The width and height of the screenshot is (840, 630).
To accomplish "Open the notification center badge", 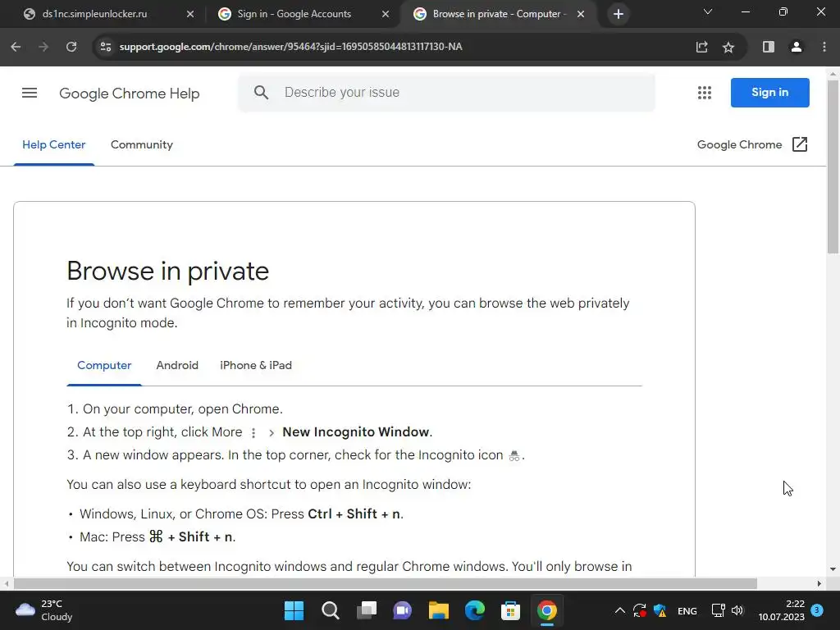I will pos(817,609).
